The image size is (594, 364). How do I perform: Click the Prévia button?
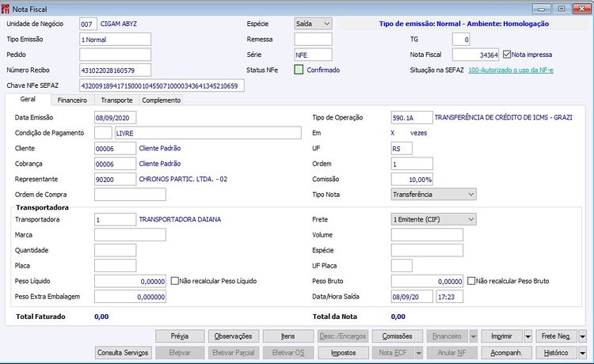[180, 336]
